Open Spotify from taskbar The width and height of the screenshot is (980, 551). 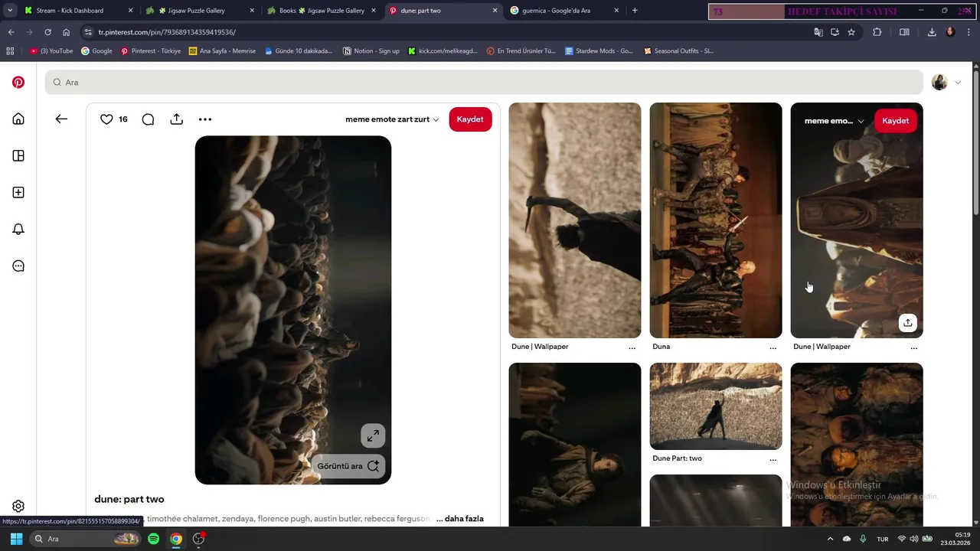[x=153, y=539]
